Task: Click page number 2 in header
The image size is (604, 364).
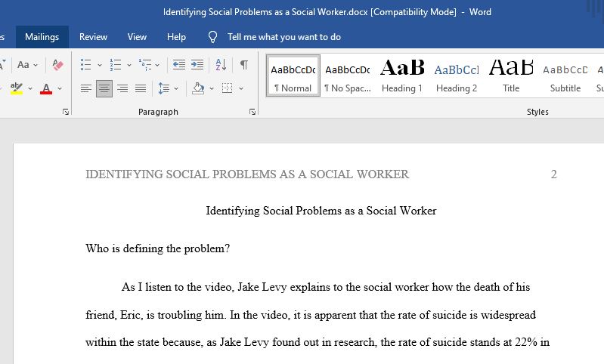Action: 553,174
